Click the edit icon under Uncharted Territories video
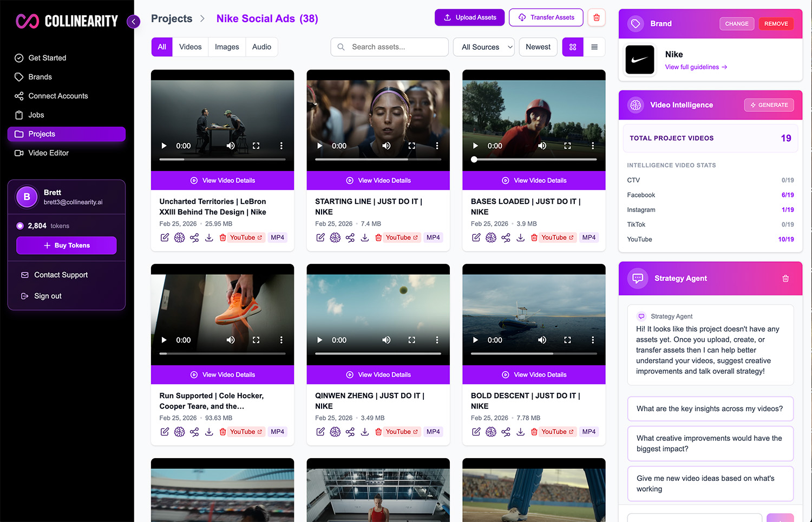 pyautogui.click(x=165, y=237)
